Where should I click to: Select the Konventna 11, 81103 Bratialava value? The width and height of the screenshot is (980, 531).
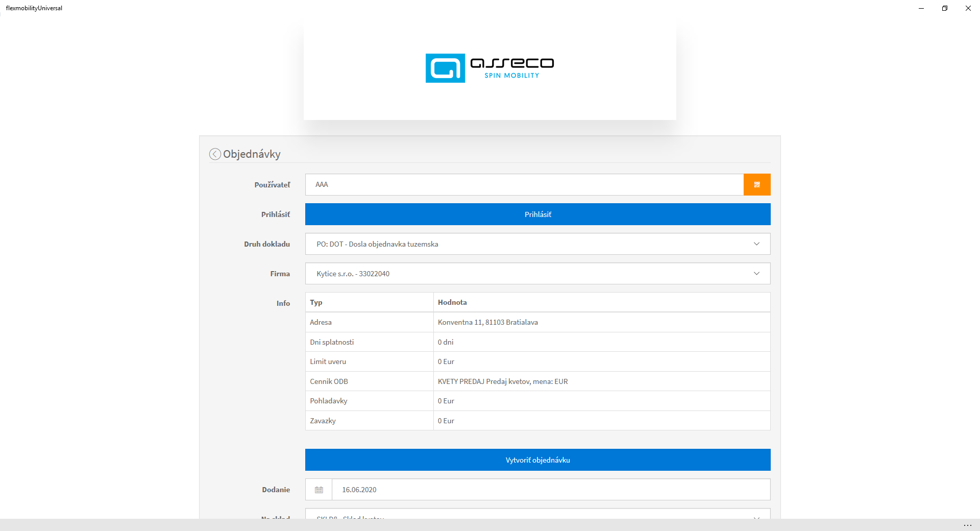(x=488, y=322)
